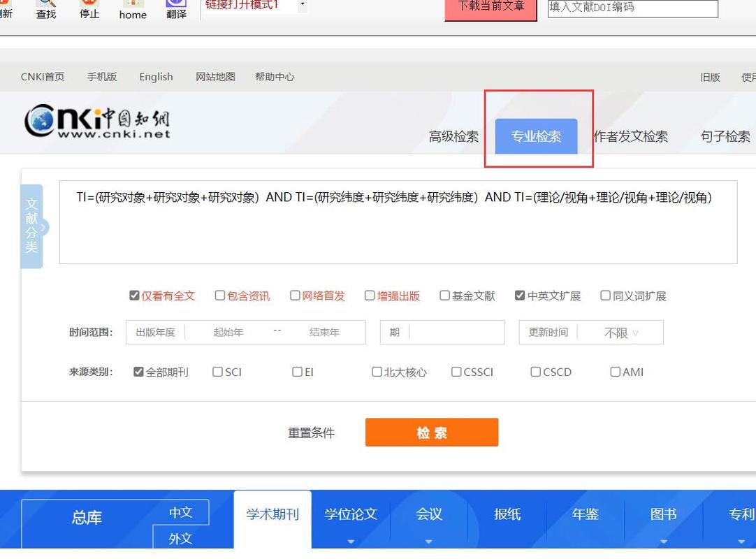The image size is (756, 559).
Task: Uncheck the 中英文扩展 checkbox
Action: click(520, 295)
